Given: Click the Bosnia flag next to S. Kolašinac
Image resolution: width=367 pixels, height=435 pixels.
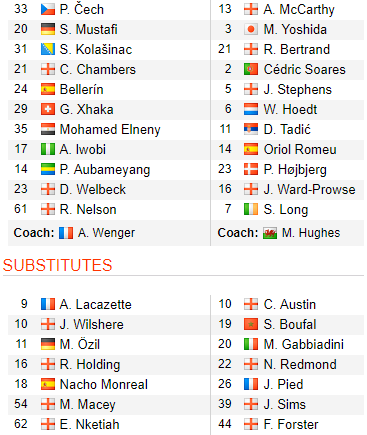Looking at the screenshot, I should (48, 49).
